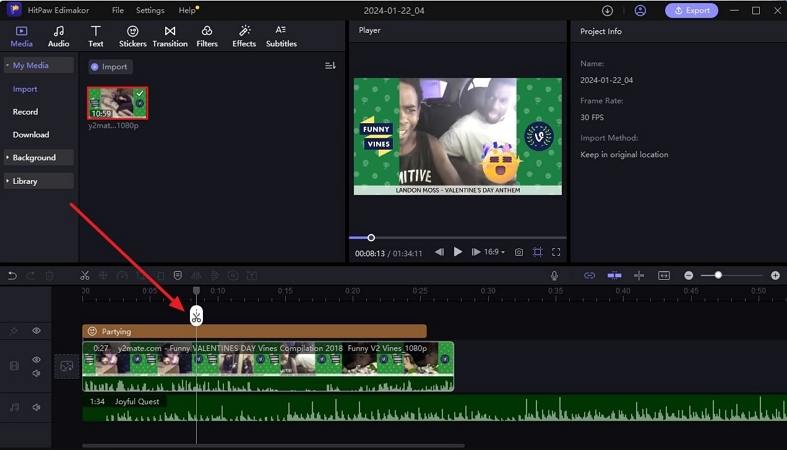
Task: Click the project name 2024-01-22_04 in Project Info
Action: pos(606,80)
